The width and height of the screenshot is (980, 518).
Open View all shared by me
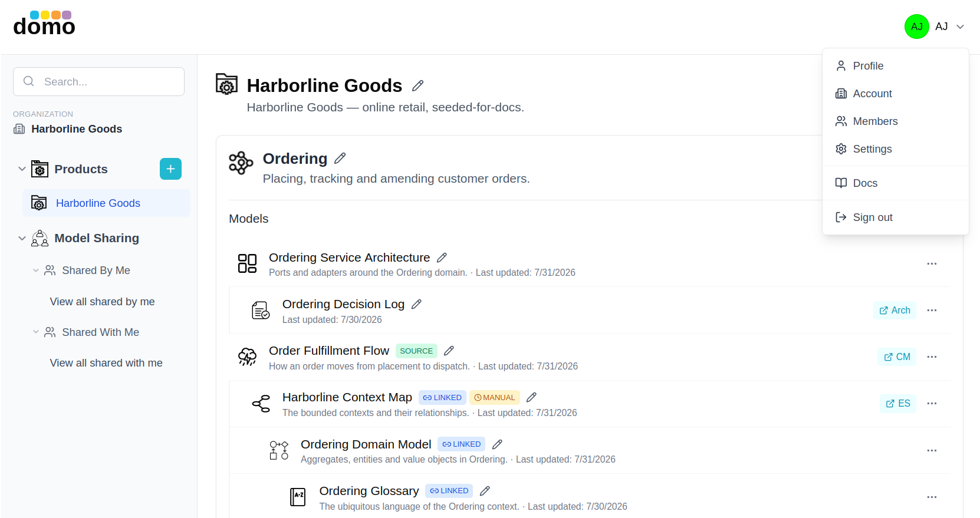(x=102, y=302)
